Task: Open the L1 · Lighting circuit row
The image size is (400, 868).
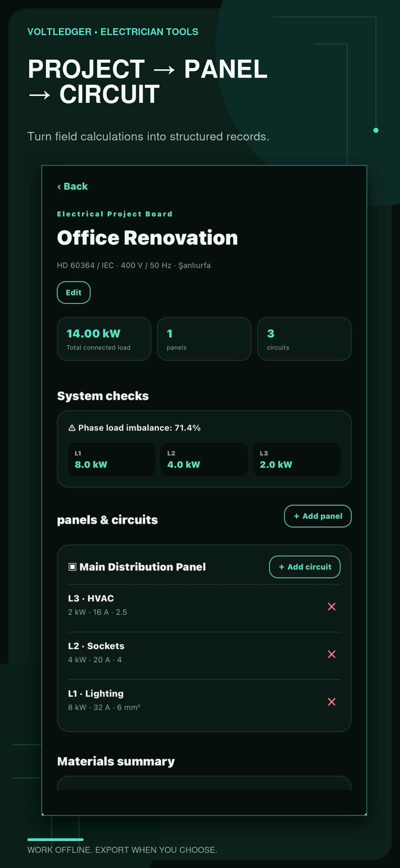Action: pyautogui.click(x=204, y=703)
